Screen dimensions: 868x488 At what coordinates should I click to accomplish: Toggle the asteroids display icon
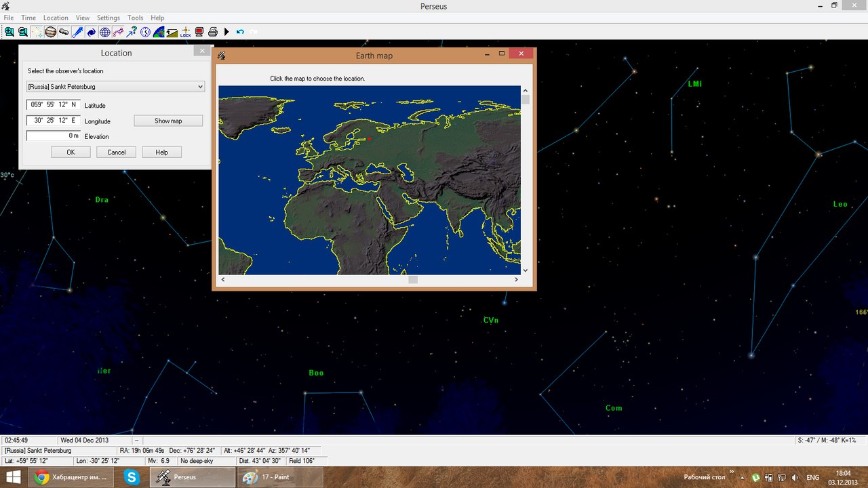64,32
